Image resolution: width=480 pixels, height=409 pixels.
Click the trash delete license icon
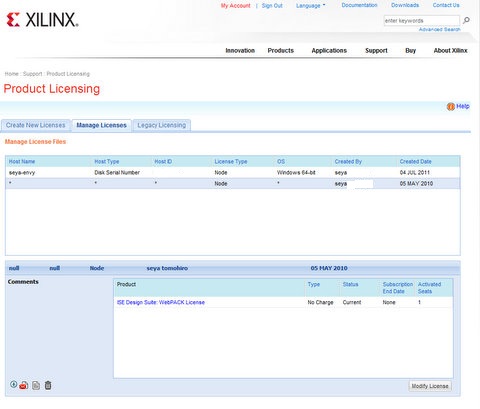[48, 385]
